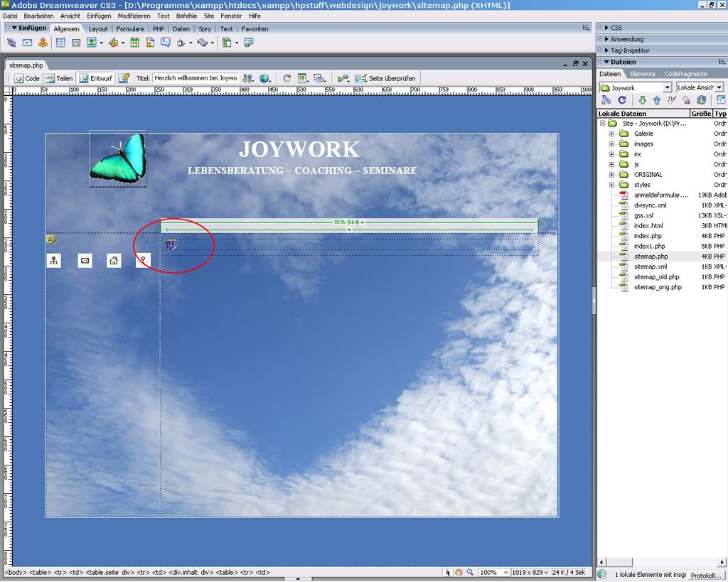Open the zoom level 100% dropdown
The image size is (728, 582).
tap(493, 572)
